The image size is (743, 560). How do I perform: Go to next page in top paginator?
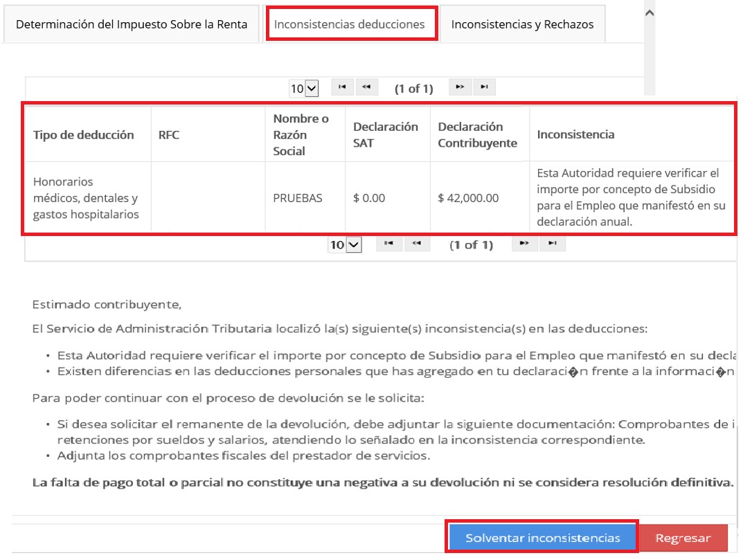[x=460, y=87]
